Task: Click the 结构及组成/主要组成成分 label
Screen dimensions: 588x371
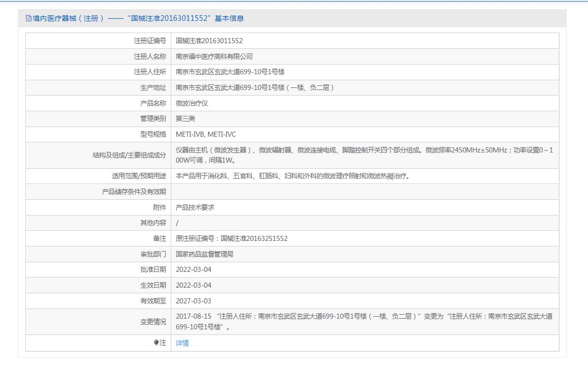Action: pyautogui.click(x=129, y=155)
